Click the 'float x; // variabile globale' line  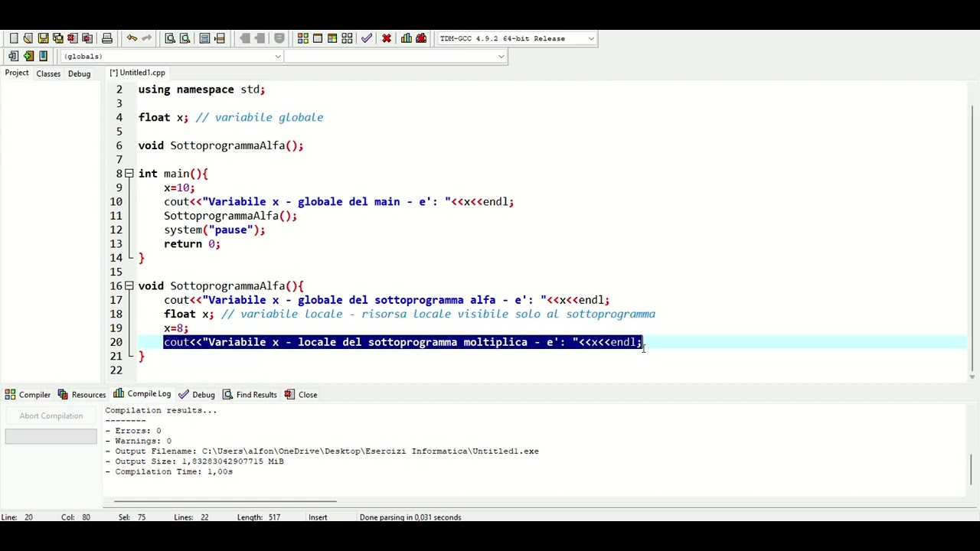[230, 118]
